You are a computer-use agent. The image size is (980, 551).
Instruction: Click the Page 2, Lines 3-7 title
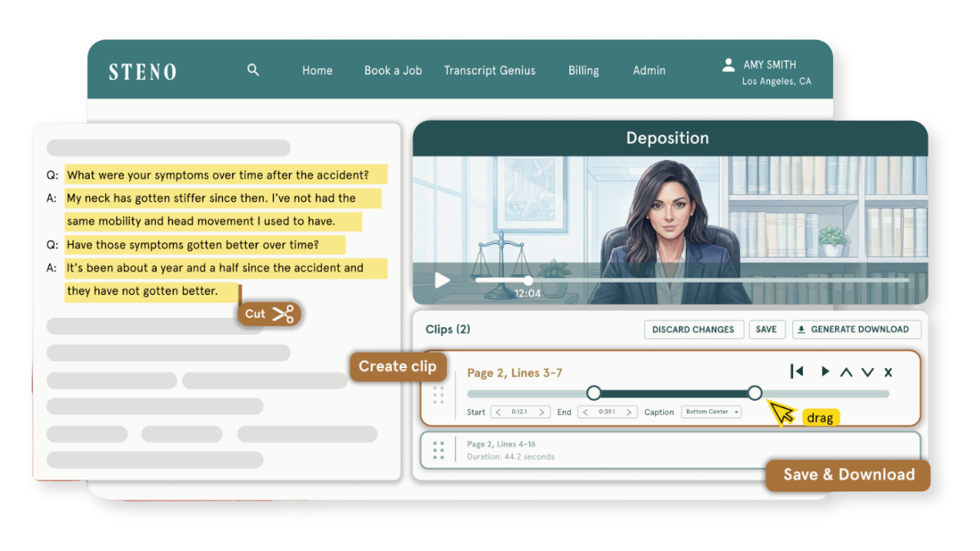tap(514, 373)
